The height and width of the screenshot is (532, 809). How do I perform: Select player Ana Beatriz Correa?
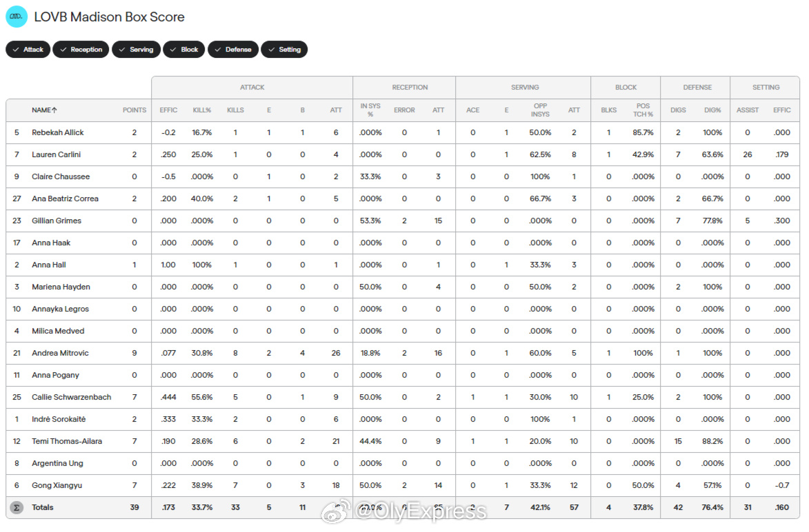(65, 198)
